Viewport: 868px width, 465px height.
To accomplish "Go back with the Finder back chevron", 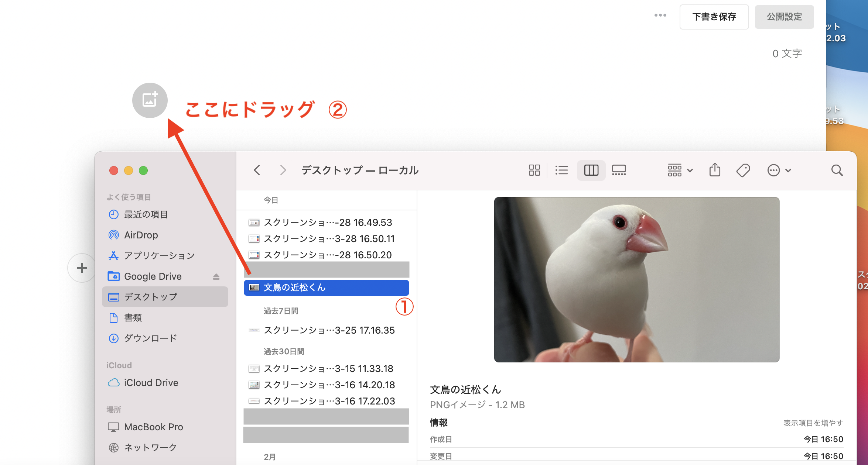I will pos(257,170).
